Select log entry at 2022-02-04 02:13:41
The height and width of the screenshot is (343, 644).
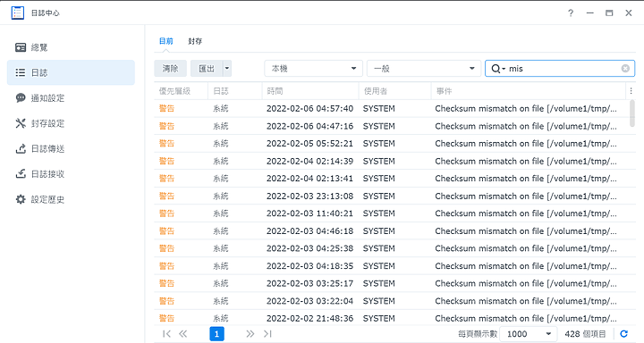point(392,179)
